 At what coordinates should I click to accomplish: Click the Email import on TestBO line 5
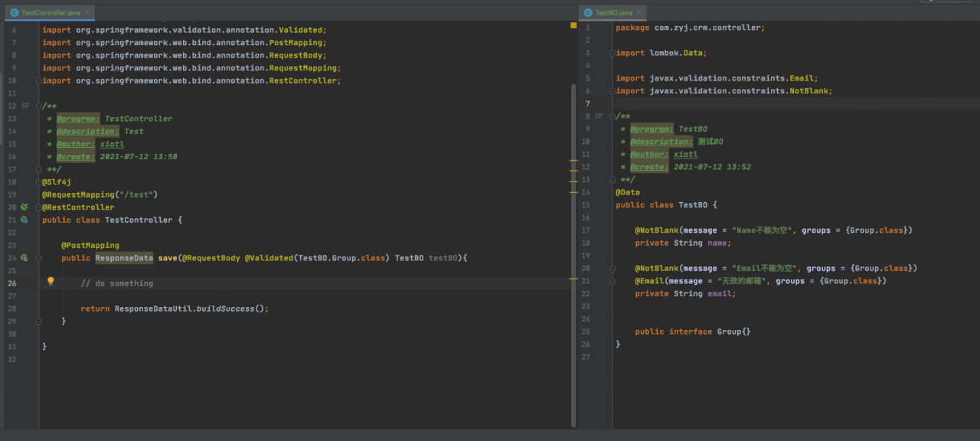pos(717,78)
